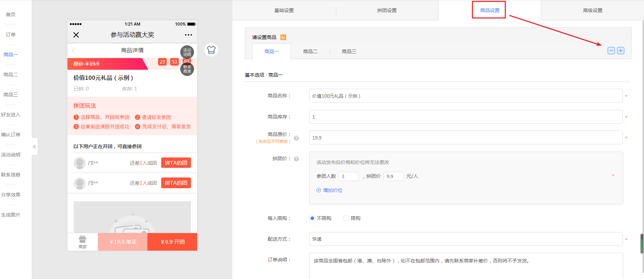Switch to the 商品设置 tab
Screen dimensions: 644x279
(x=490, y=10)
